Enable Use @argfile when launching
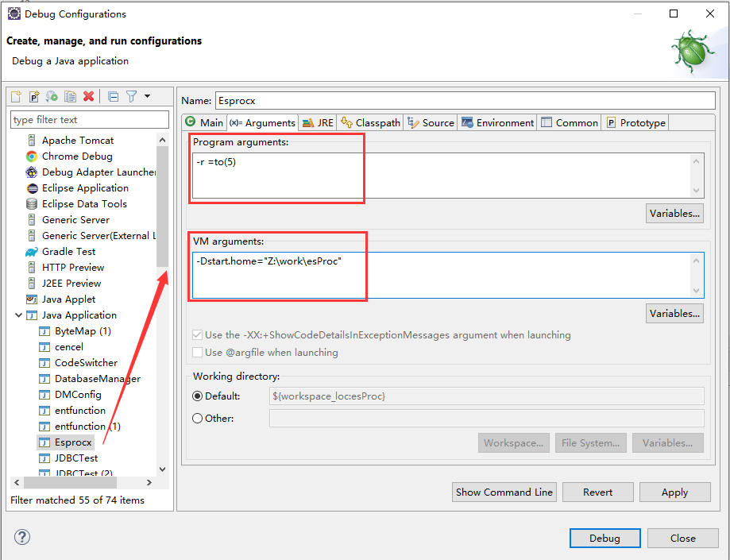The height and width of the screenshot is (560, 730). tap(198, 352)
